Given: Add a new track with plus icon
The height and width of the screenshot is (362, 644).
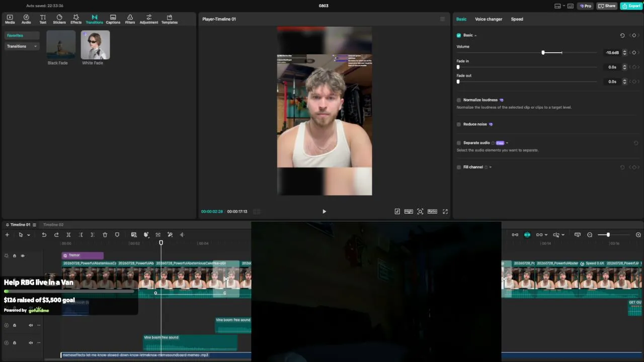Looking at the screenshot, I should [7, 235].
